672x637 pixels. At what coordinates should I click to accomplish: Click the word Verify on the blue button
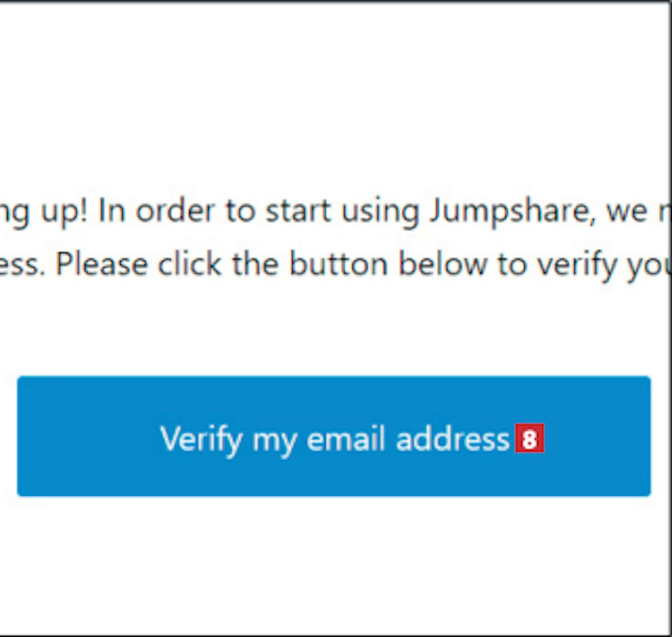click(x=201, y=439)
